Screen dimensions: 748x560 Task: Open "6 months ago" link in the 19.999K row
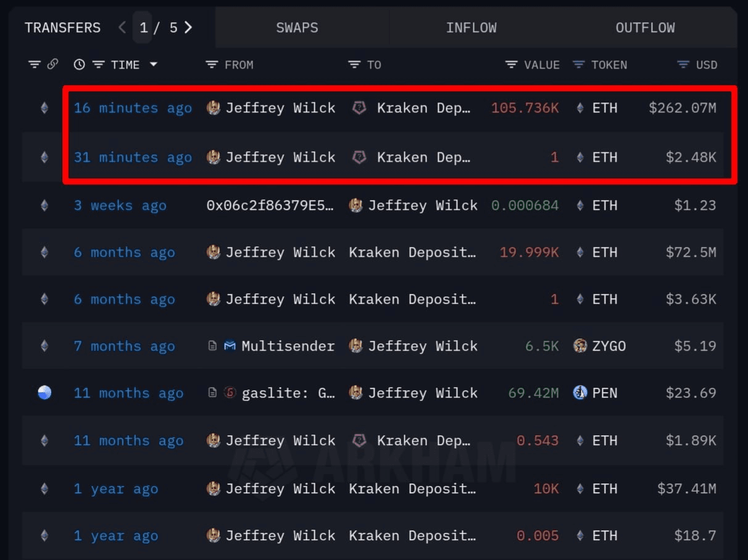pos(124,253)
